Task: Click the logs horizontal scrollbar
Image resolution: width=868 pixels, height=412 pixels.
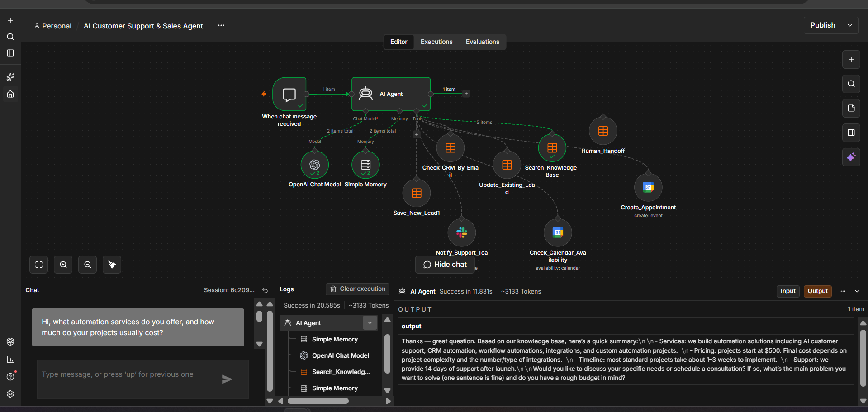Action: (318, 401)
